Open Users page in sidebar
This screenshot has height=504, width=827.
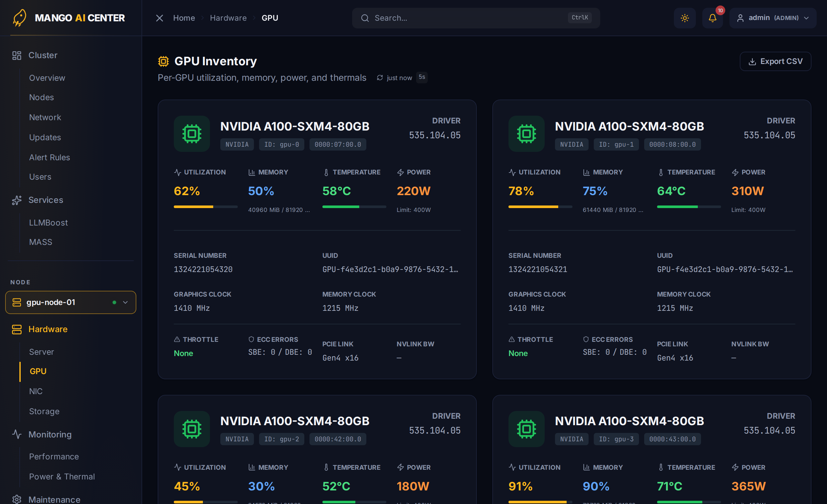coord(40,177)
